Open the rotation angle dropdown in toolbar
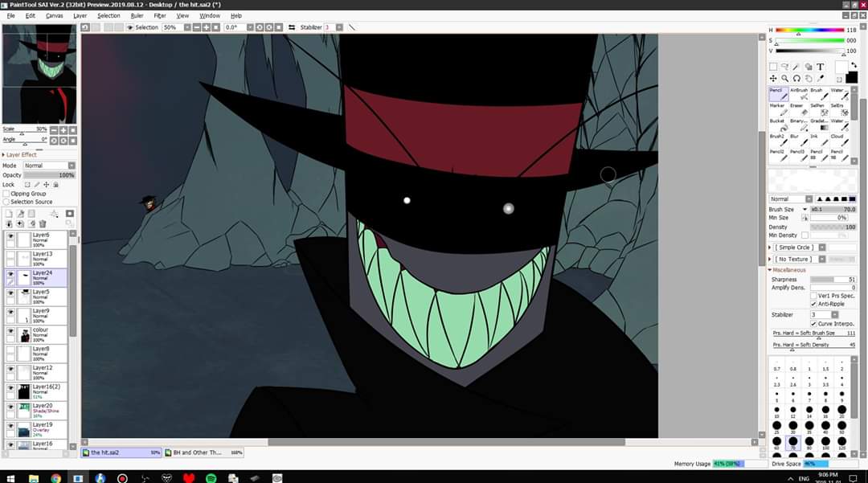This screenshot has width=868, height=483. 250,27
